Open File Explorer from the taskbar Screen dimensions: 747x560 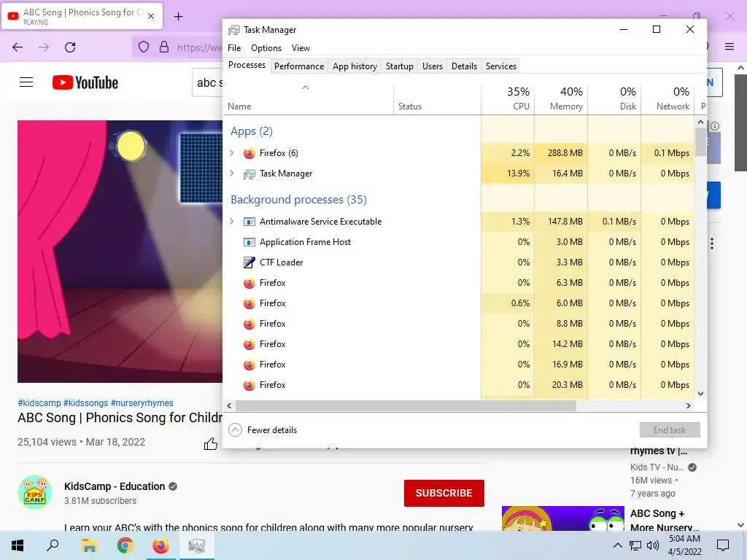89,545
